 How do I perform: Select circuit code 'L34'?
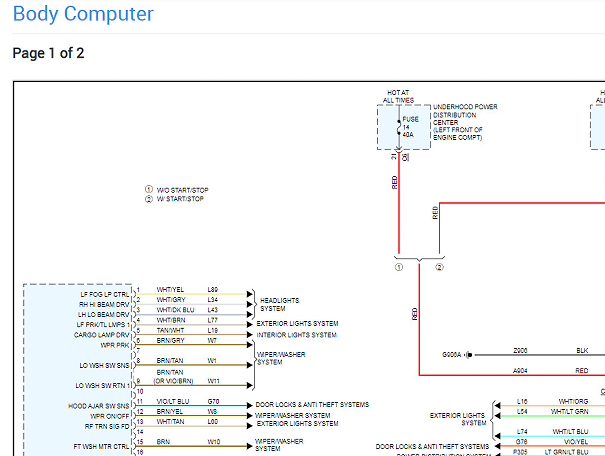click(x=213, y=299)
